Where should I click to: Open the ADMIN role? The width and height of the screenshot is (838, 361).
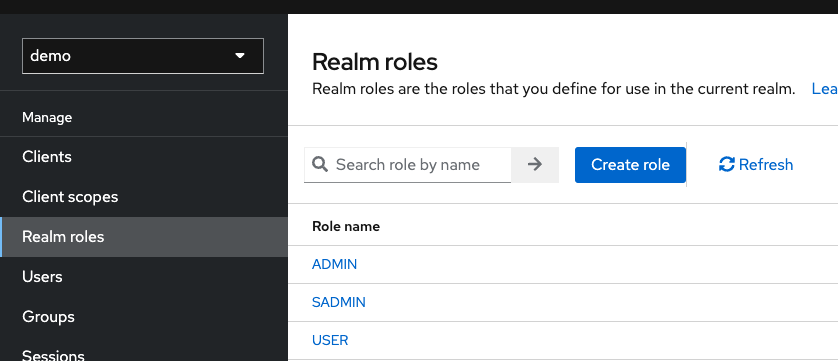pyautogui.click(x=335, y=264)
